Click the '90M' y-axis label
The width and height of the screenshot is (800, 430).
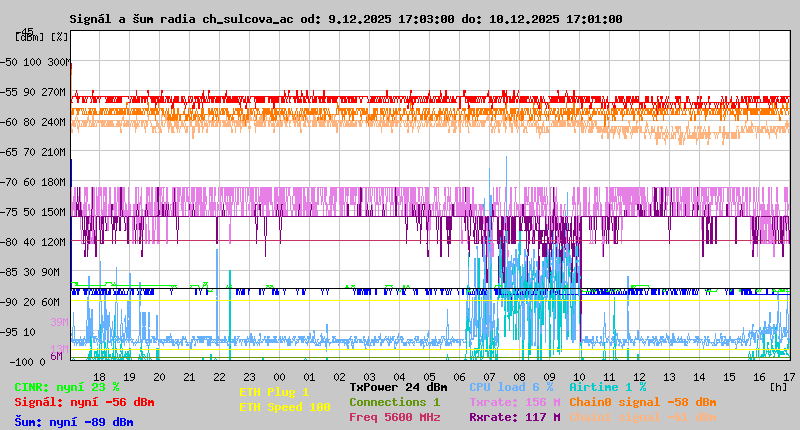[x=51, y=272]
